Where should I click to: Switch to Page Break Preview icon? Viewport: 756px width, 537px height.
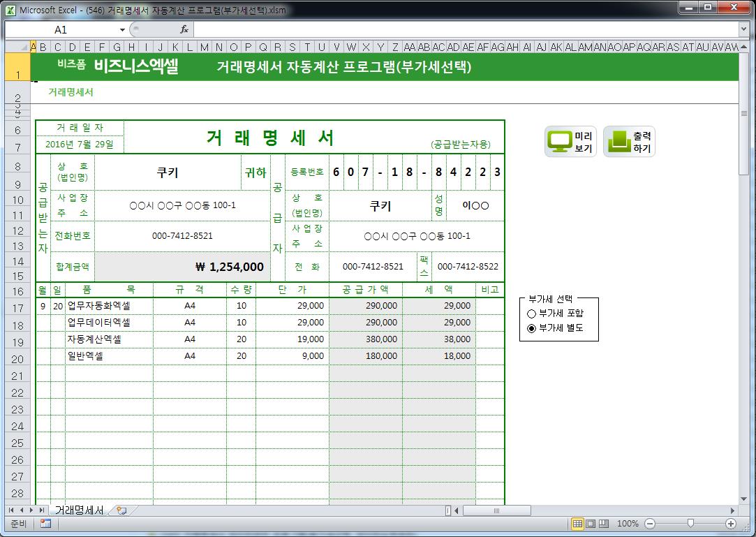[604, 524]
